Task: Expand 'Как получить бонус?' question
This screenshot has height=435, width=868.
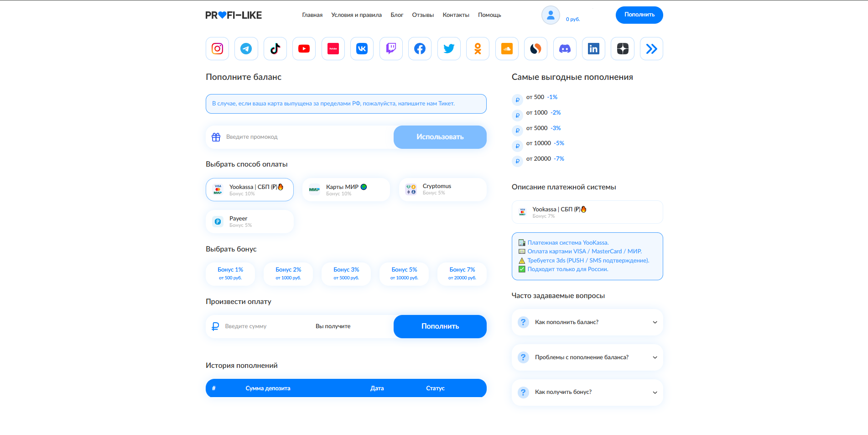Action: (x=587, y=393)
